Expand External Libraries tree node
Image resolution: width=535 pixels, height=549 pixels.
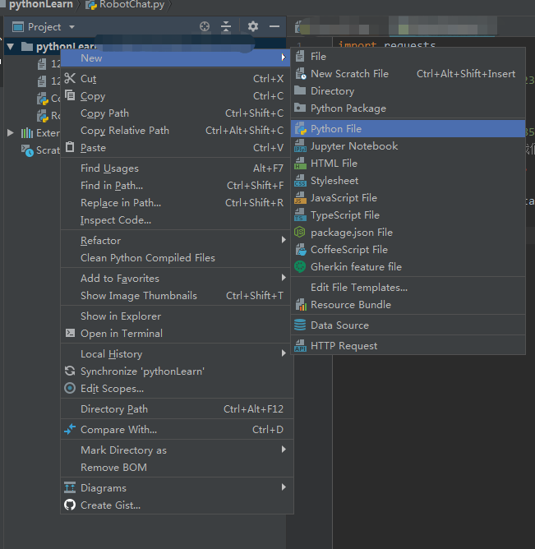point(11,133)
